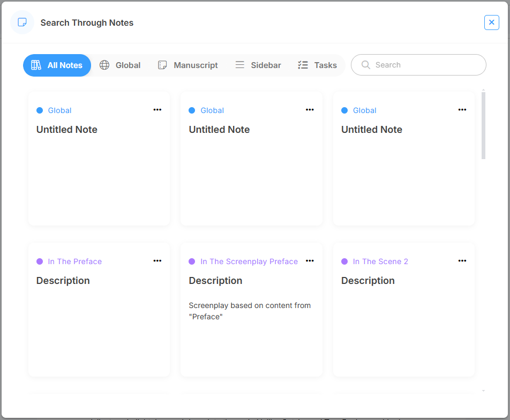Open three-dot menu on second Global note

pos(310,110)
